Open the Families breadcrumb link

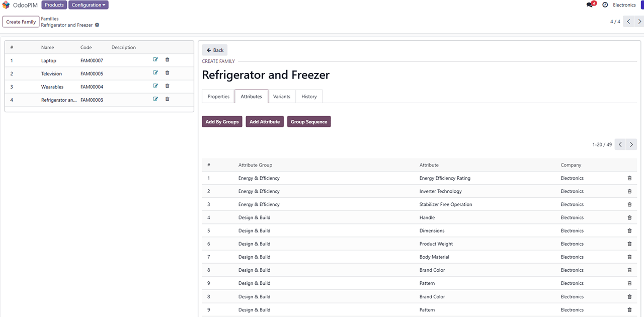[x=50, y=19]
